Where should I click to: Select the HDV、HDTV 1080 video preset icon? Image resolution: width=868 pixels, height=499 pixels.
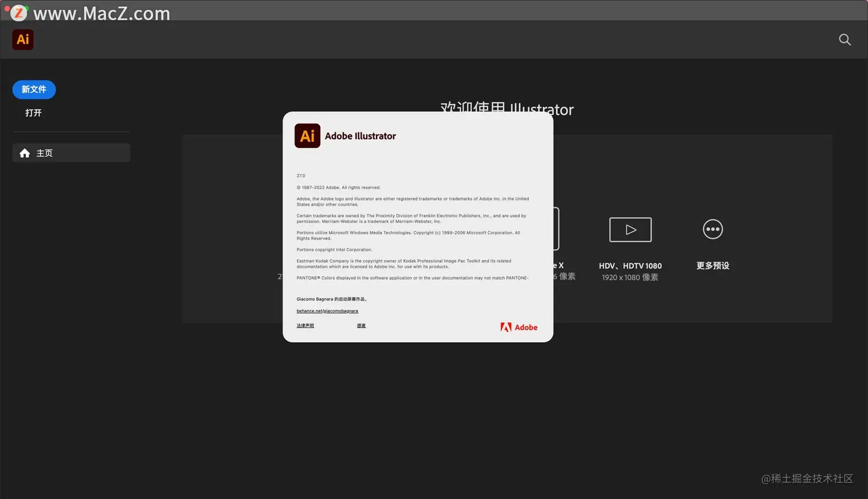click(x=630, y=230)
